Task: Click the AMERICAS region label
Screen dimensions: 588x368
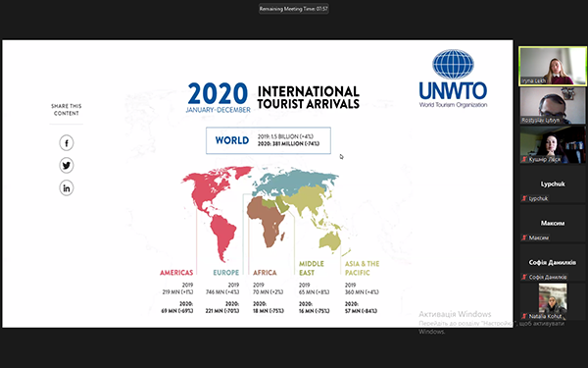Action: click(176, 273)
